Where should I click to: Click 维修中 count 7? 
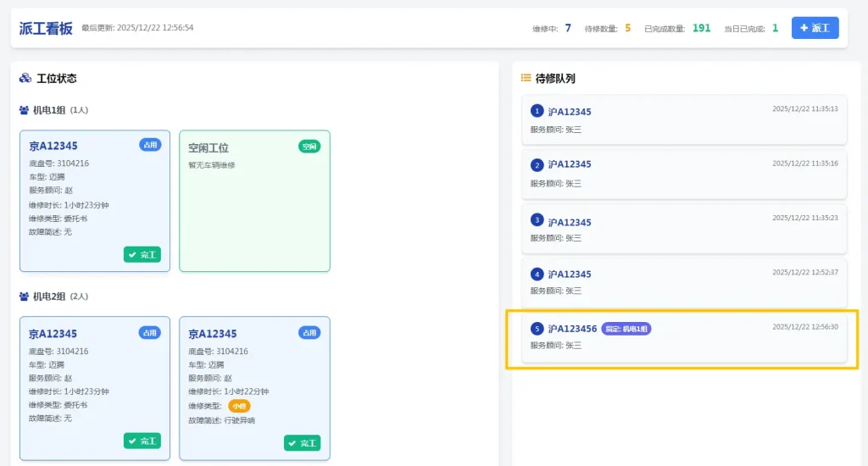[568, 28]
